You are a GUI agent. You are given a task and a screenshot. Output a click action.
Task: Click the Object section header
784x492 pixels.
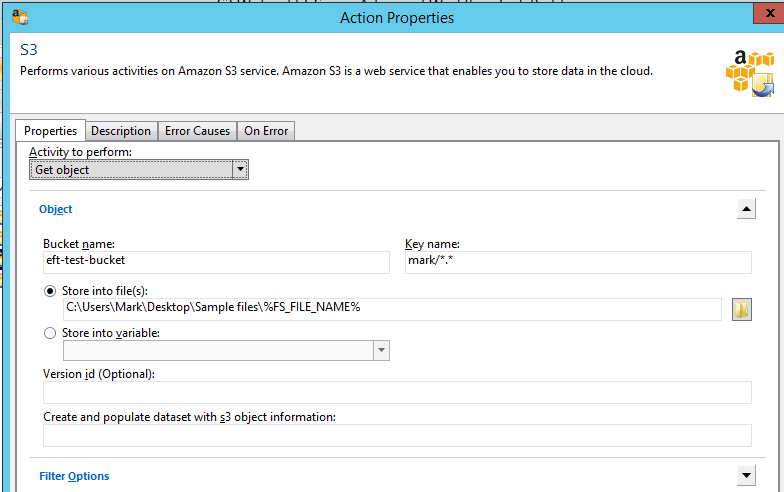click(x=56, y=209)
